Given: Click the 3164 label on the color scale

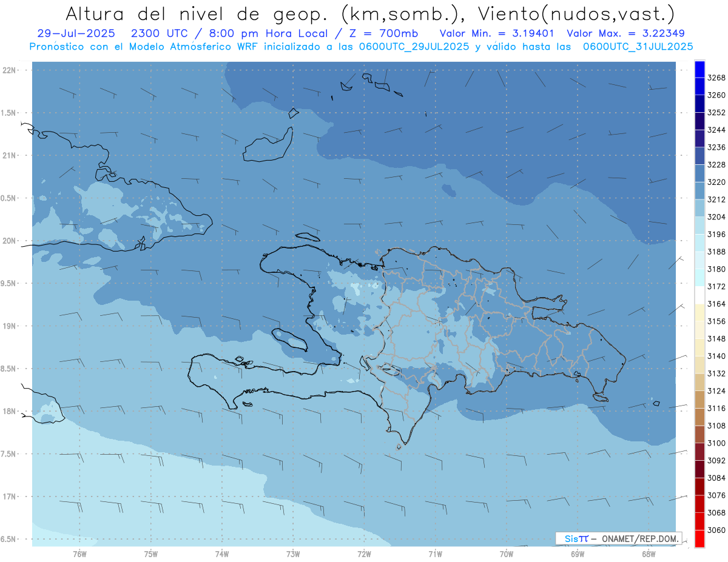Looking at the screenshot, I should [716, 304].
